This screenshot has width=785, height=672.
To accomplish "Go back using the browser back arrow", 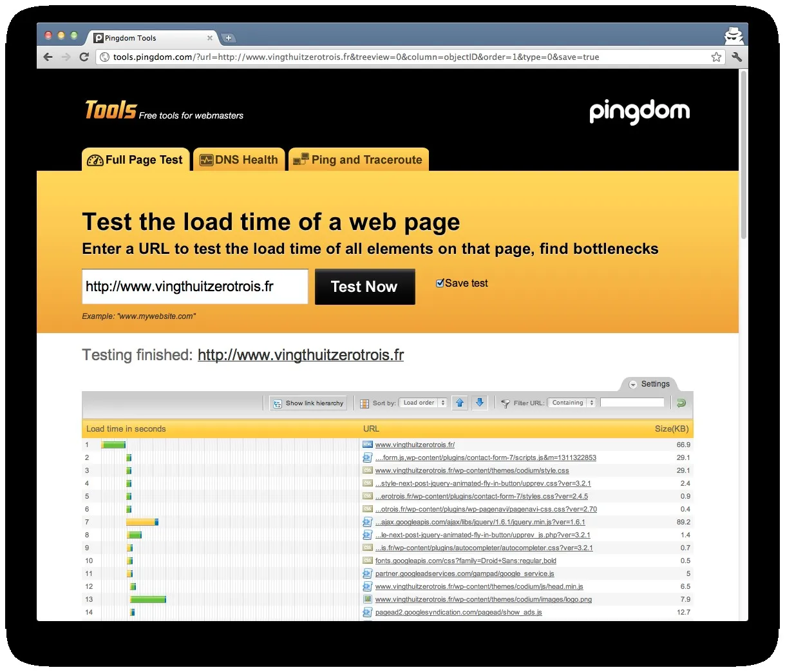I will (48, 57).
